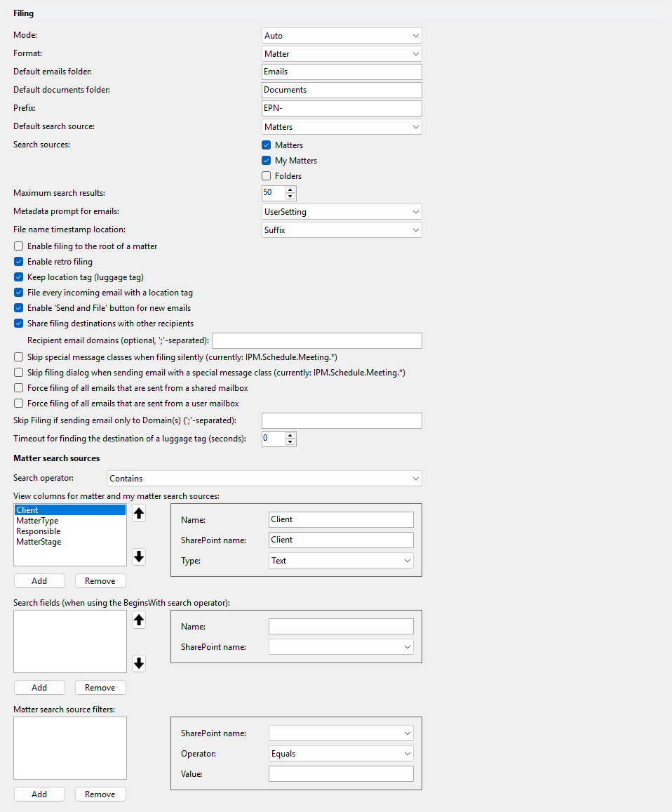Click Recipient email domains field
Image resolution: width=672 pixels, height=812 pixels.
coord(317,341)
